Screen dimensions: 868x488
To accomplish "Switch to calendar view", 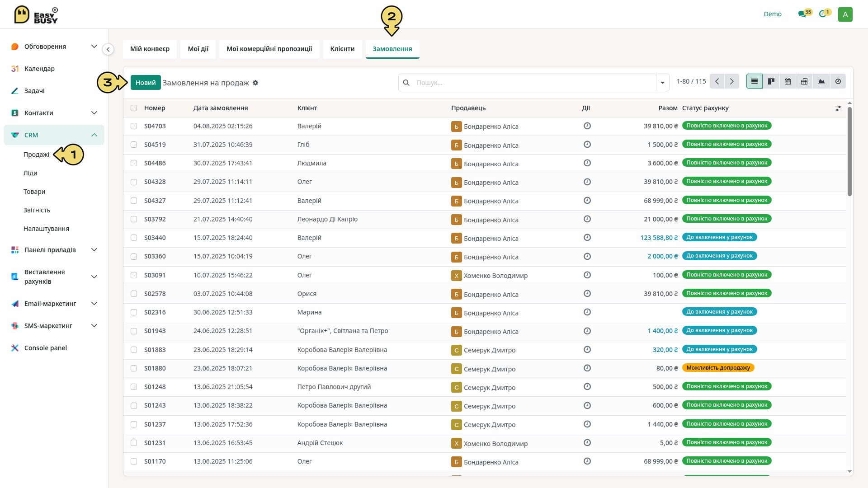I will click(788, 82).
